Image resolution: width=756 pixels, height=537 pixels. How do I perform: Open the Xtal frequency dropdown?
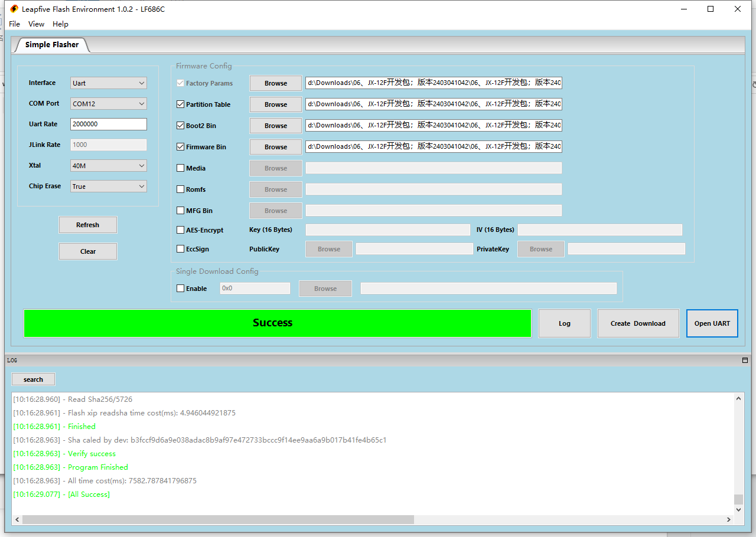pos(108,166)
